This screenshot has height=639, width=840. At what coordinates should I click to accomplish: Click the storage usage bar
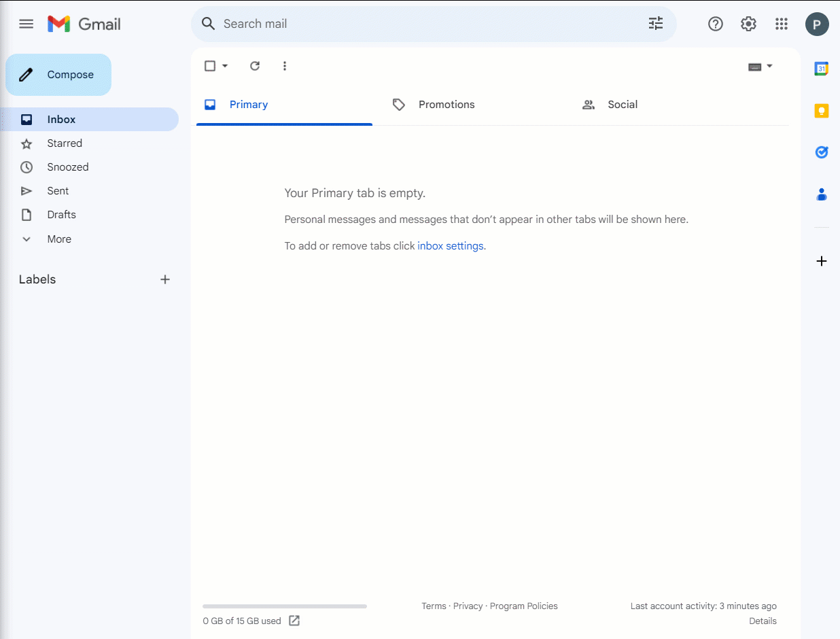tap(284, 606)
